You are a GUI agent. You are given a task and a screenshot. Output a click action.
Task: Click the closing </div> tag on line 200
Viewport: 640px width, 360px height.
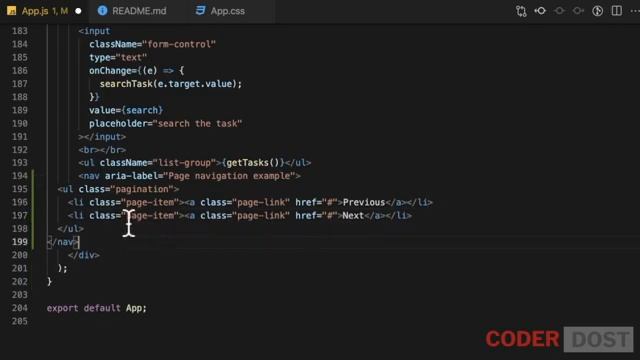(84, 255)
